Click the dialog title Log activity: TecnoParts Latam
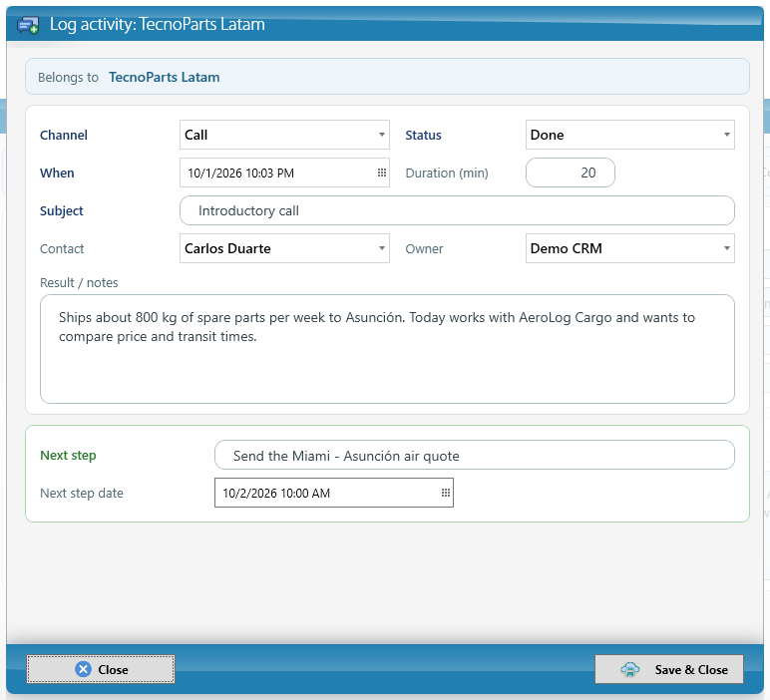The image size is (770, 700). [x=158, y=24]
